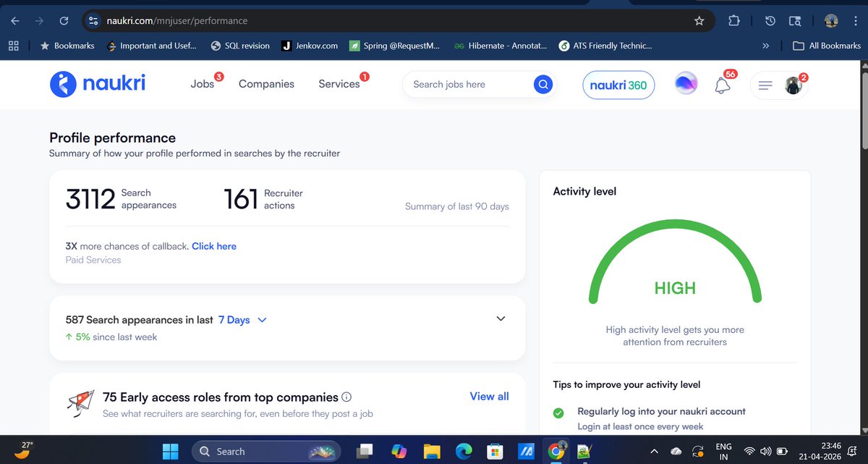
Task: Open the Hibernate - Annotat... bookmark
Action: coord(501,46)
